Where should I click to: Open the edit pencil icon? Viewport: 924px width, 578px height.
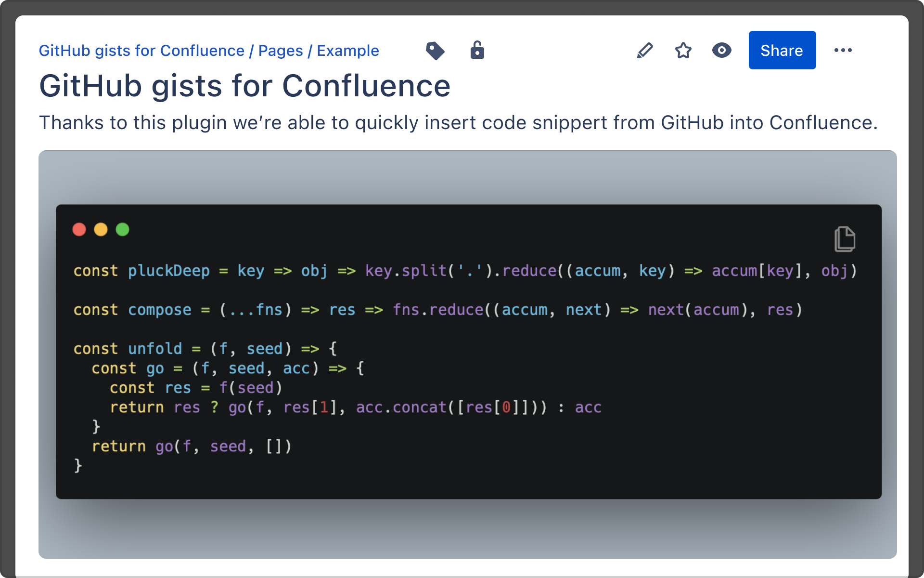(645, 50)
